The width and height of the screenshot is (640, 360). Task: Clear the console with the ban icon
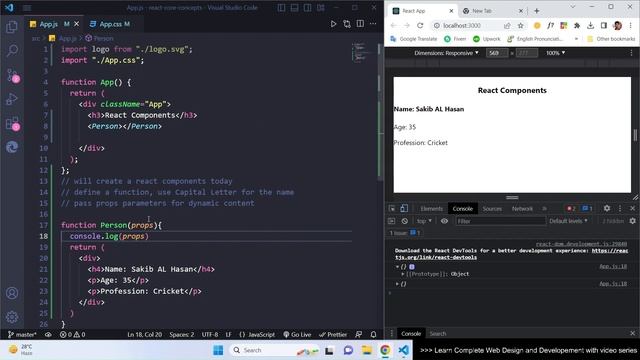point(404,221)
